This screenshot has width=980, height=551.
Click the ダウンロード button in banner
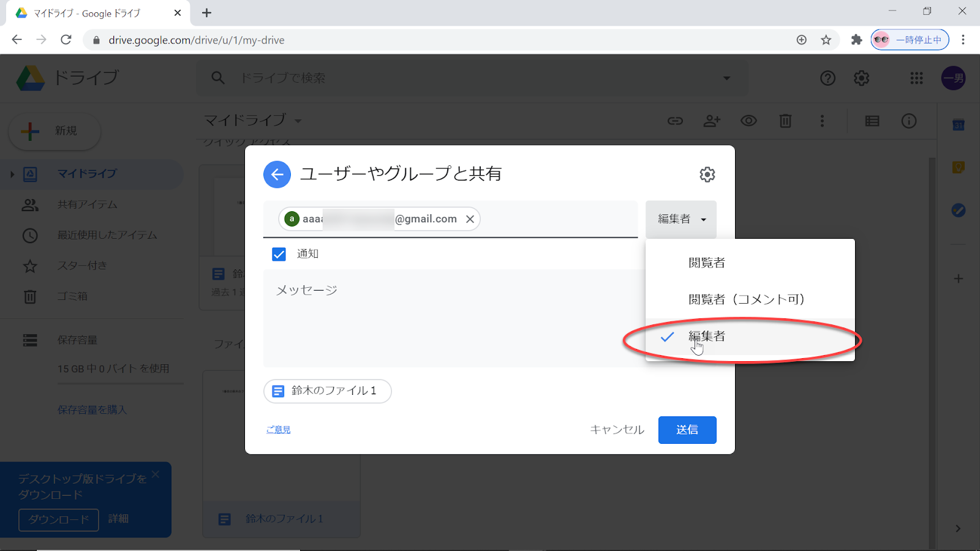tap(59, 520)
